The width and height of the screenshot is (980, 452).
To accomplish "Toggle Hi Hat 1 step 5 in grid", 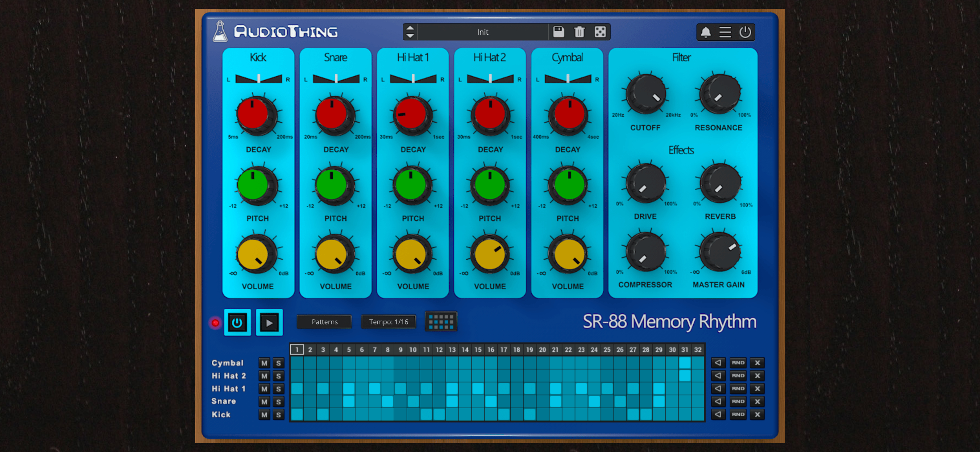I will 348,389.
